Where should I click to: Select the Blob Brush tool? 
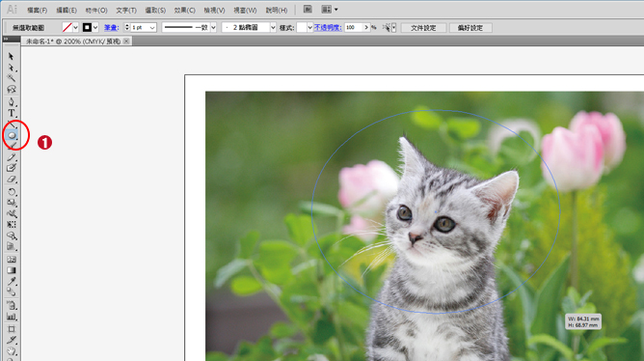pyautogui.click(x=12, y=168)
